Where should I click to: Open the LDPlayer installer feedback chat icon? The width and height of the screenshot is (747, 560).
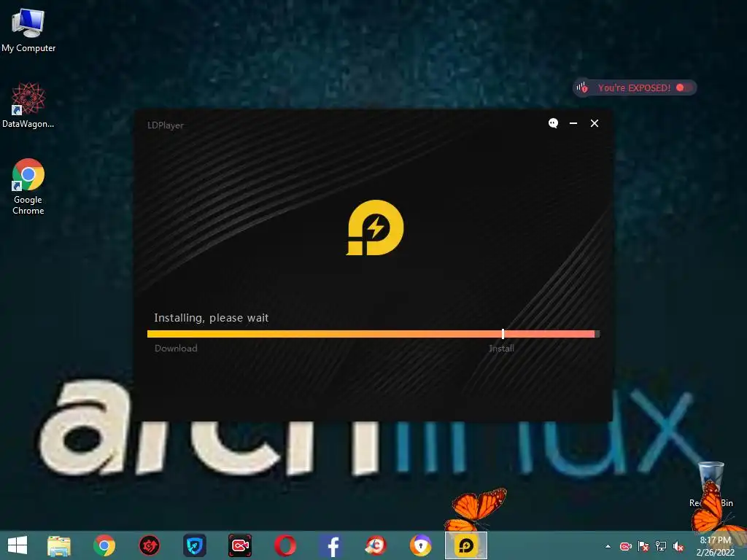click(553, 123)
